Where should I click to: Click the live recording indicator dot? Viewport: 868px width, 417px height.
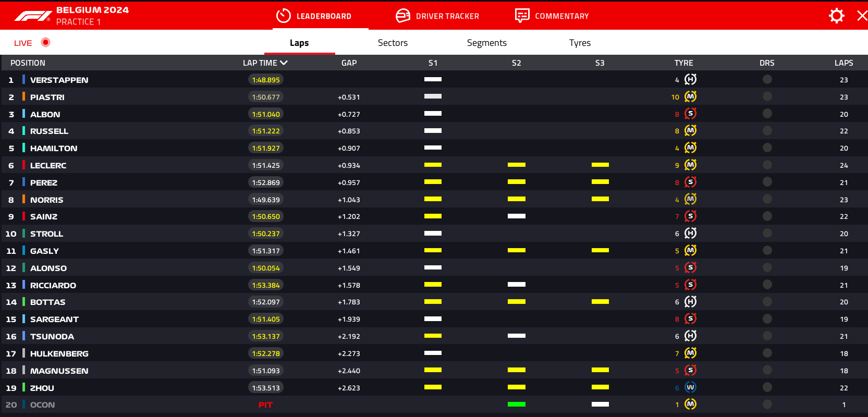(45, 42)
